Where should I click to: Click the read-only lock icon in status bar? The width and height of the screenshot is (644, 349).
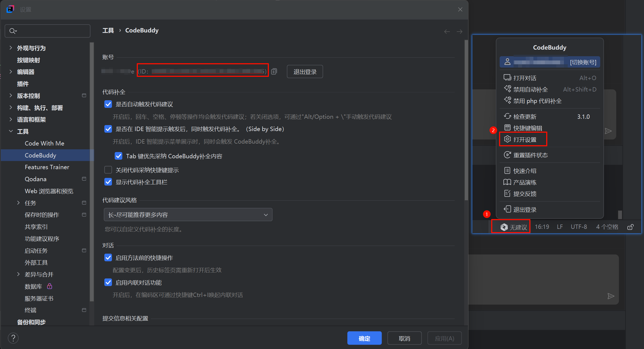pyautogui.click(x=630, y=227)
